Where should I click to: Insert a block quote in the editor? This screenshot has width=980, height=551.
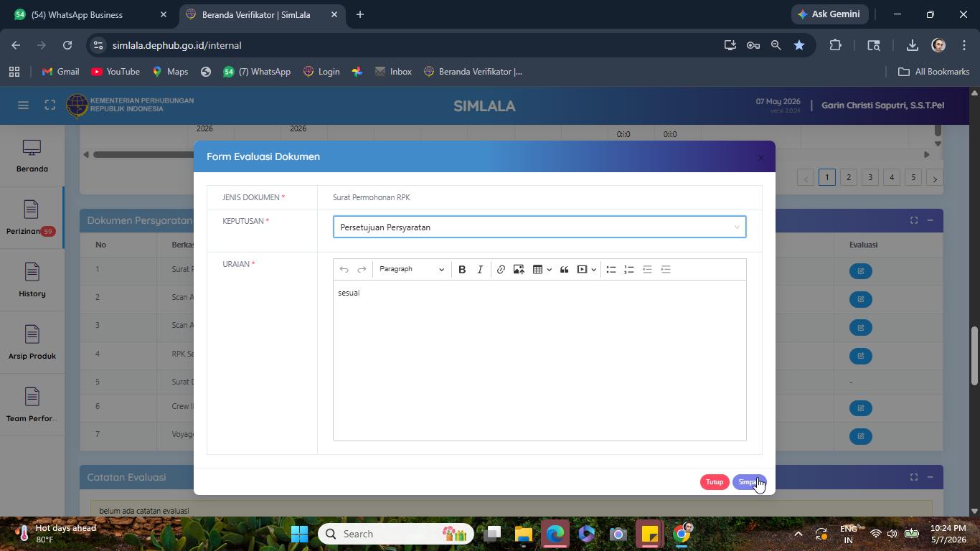pyautogui.click(x=565, y=269)
